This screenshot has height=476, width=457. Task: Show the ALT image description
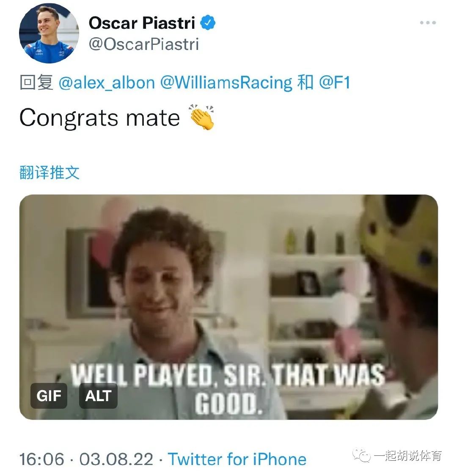[x=98, y=396]
